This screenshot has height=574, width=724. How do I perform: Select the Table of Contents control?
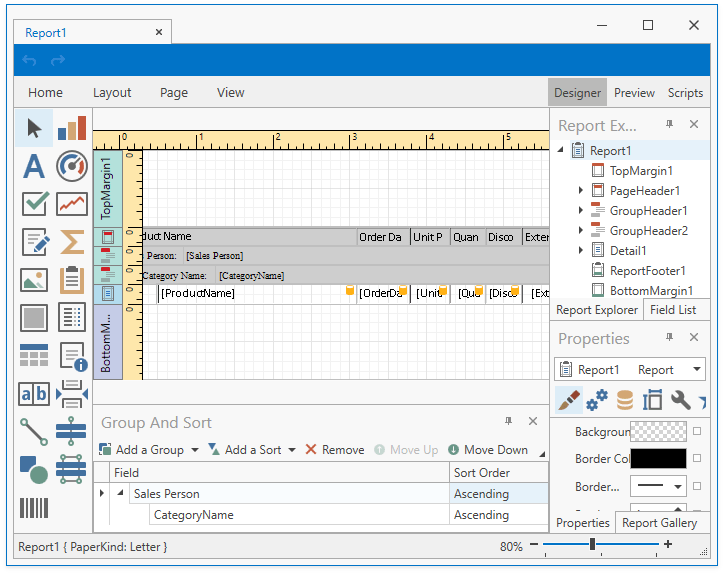72,317
